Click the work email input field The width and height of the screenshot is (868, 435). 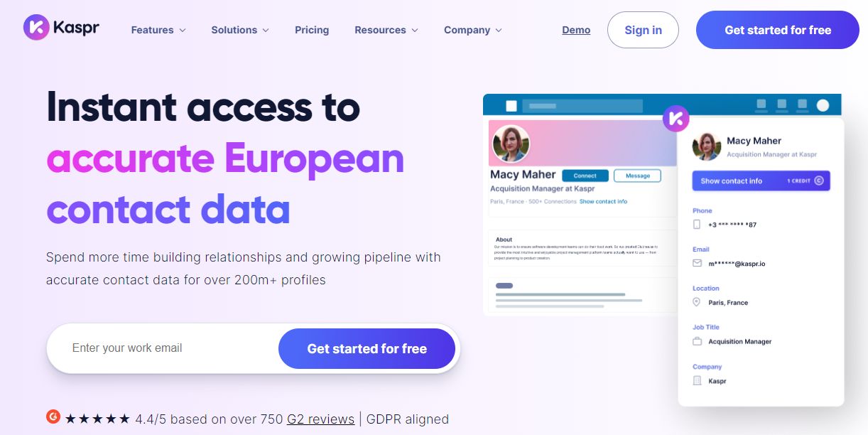[x=163, y=348]
